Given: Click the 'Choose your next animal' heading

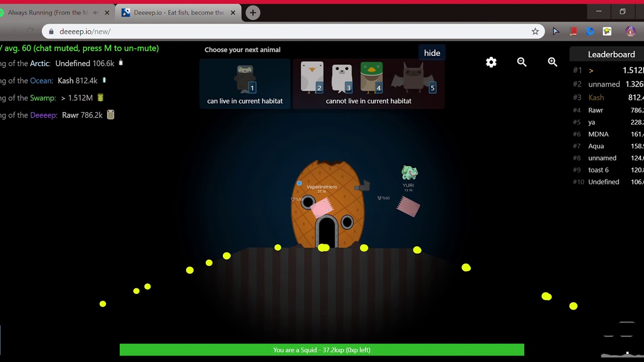Looking at the screenshot, I should pyautogui.click(x=243, y=50).
